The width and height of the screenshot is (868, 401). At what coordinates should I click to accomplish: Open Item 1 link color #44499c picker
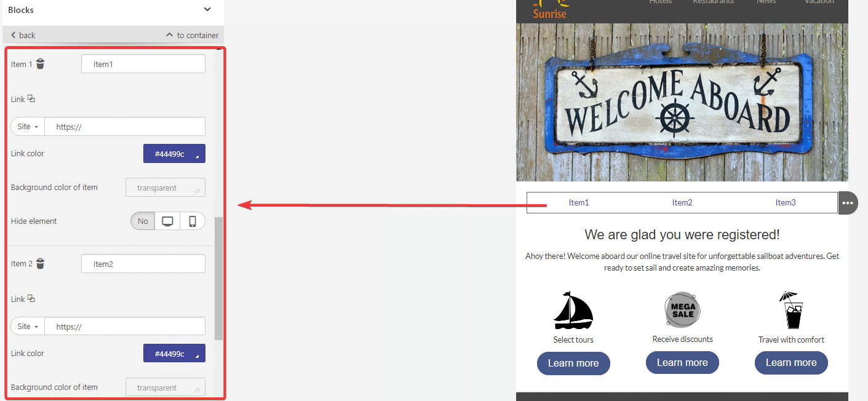(x=174, y=154)
